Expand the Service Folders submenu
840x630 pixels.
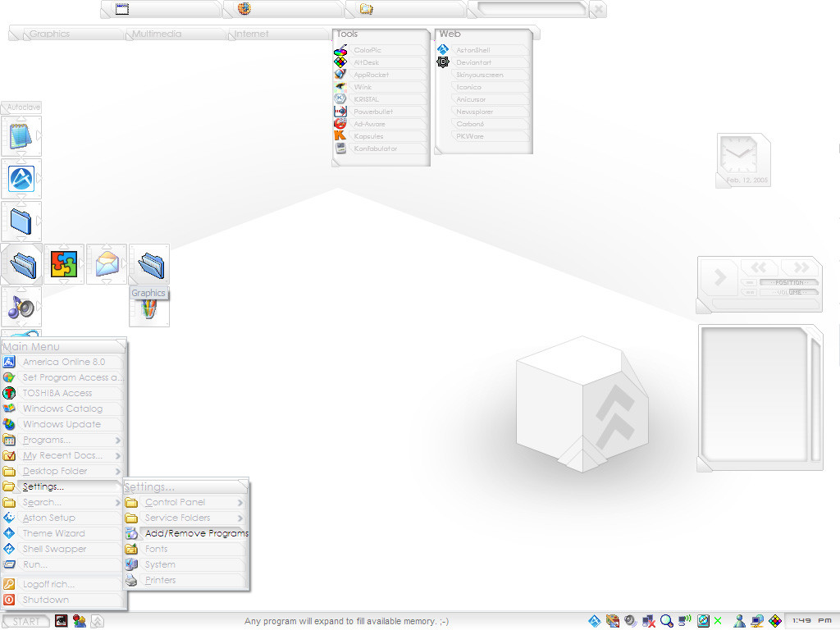click(x=240, y=518)
